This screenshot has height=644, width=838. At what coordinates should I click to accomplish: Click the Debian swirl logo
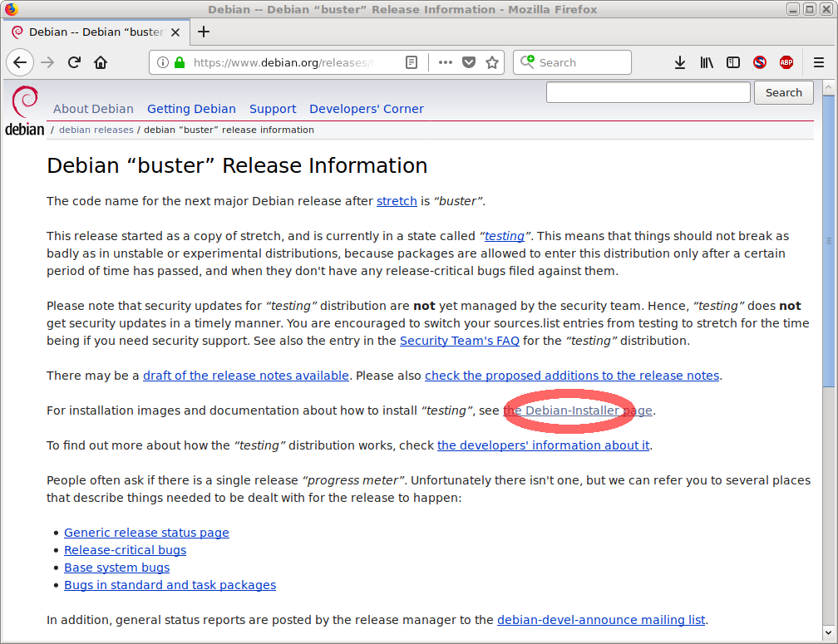click(25, 101)
